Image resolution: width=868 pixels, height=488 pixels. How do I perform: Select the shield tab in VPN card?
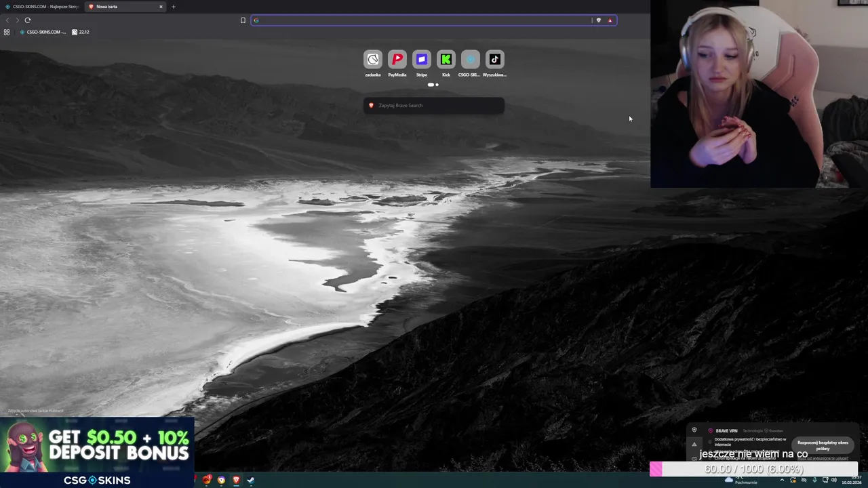694,430
